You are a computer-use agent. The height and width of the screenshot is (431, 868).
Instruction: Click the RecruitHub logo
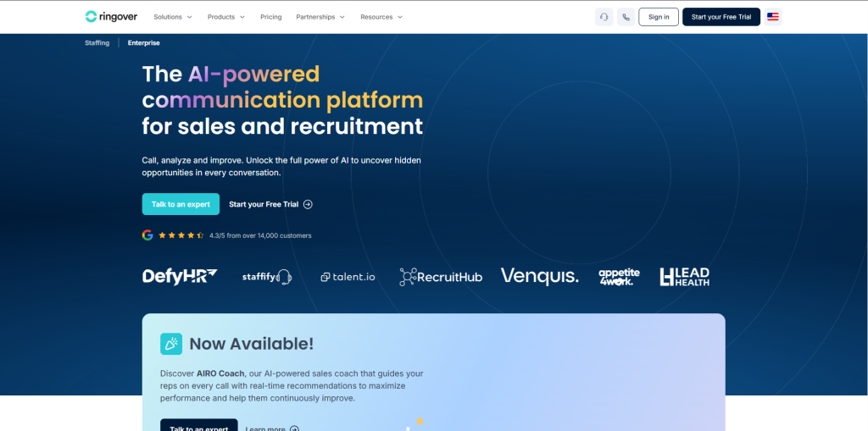[x=441, y=277]
